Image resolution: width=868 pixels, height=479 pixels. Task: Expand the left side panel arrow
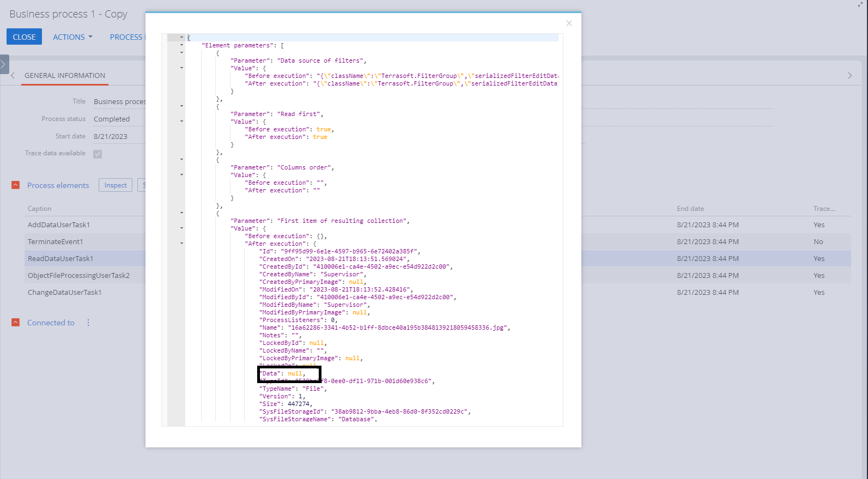(4, 64)
